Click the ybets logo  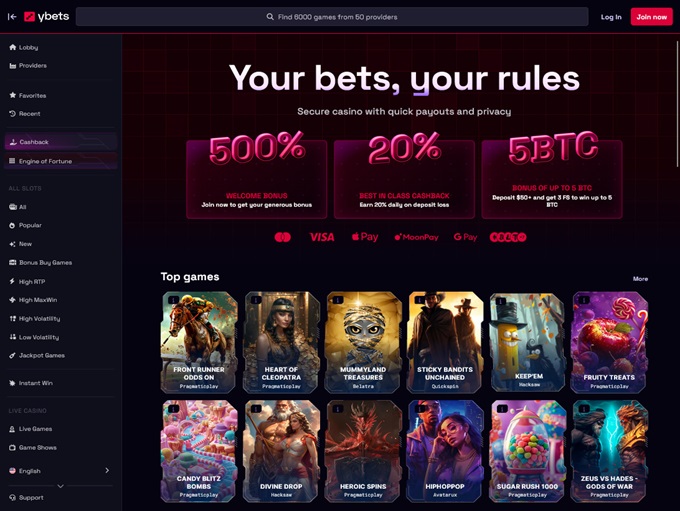pos(46,16)
